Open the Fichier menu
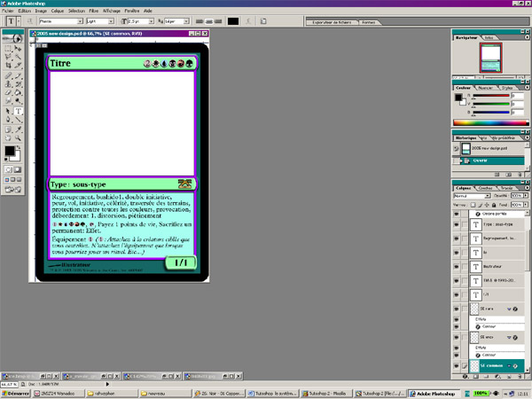Image resolution: width=532 pixels, height=399 pixels. coord(8,11)
